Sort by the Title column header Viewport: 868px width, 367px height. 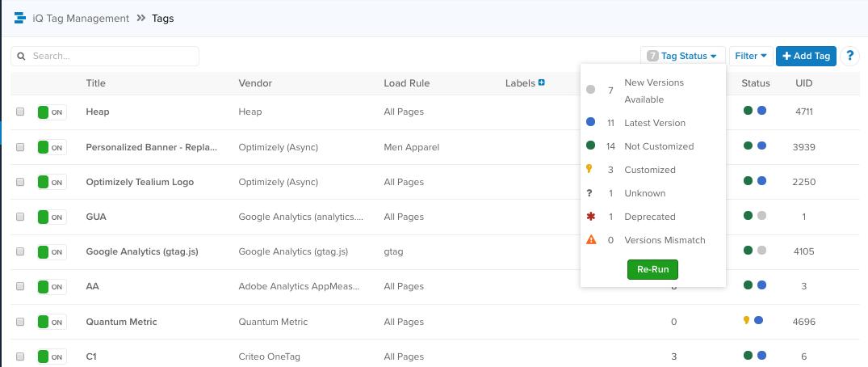point(96,83)
